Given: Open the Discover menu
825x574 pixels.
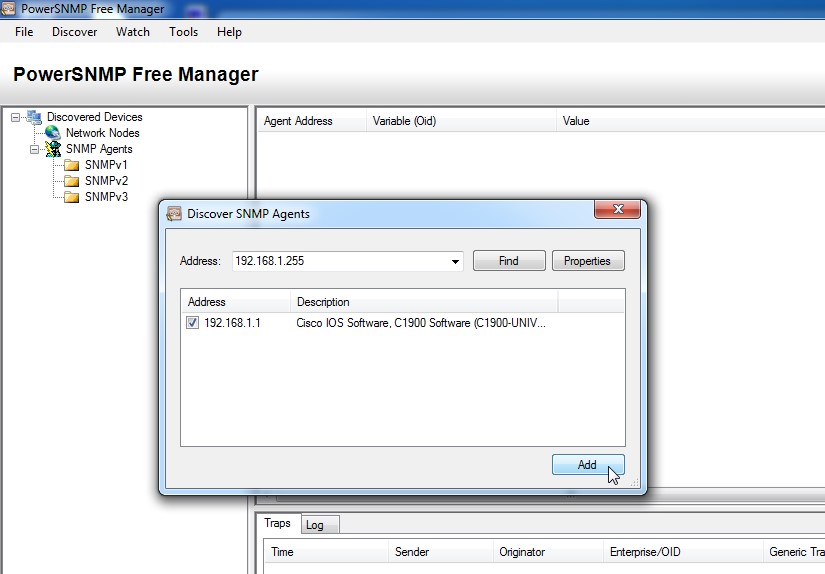Looking at the screenshot, I should click(x=75, y=32).
